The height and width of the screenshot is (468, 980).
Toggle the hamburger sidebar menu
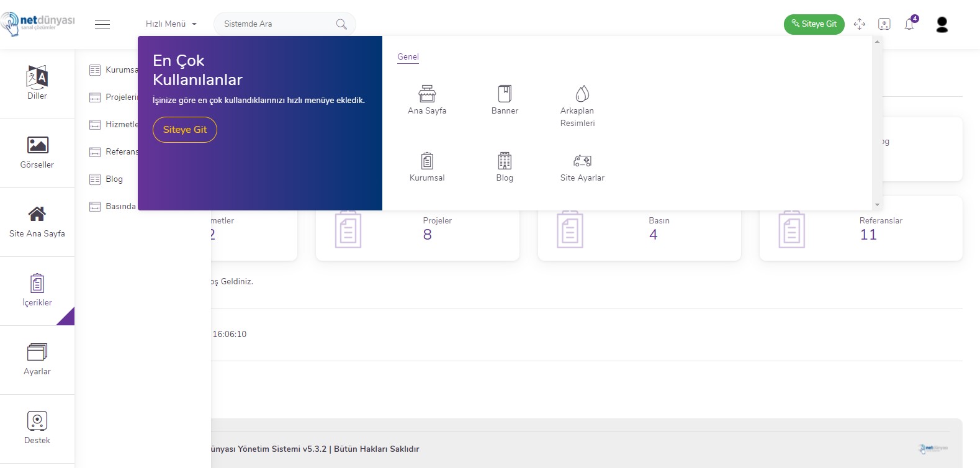(102, 24)
